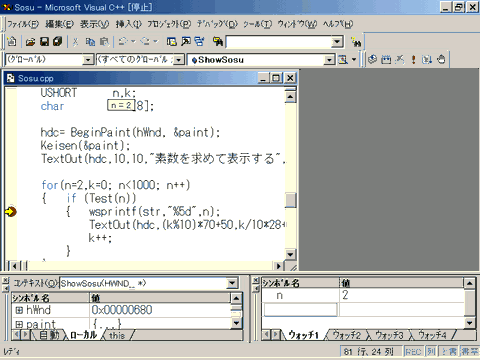Screen dimensions: 480x360
Task: Click the Save disk icon
Action: (44, 42)
